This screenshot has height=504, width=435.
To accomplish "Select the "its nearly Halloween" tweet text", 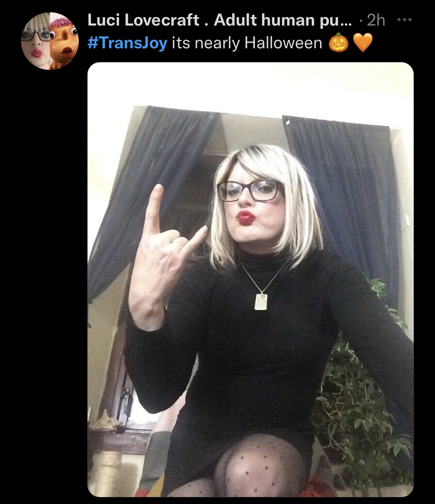I will [x=247, y=43].
